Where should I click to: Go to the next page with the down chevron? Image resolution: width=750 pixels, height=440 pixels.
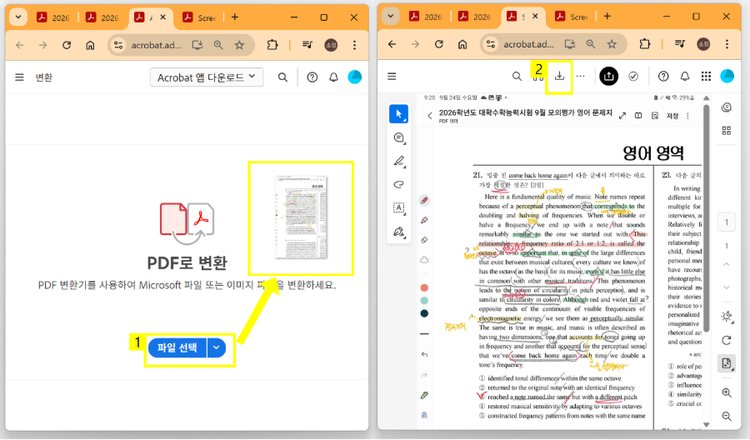[726, 287]
